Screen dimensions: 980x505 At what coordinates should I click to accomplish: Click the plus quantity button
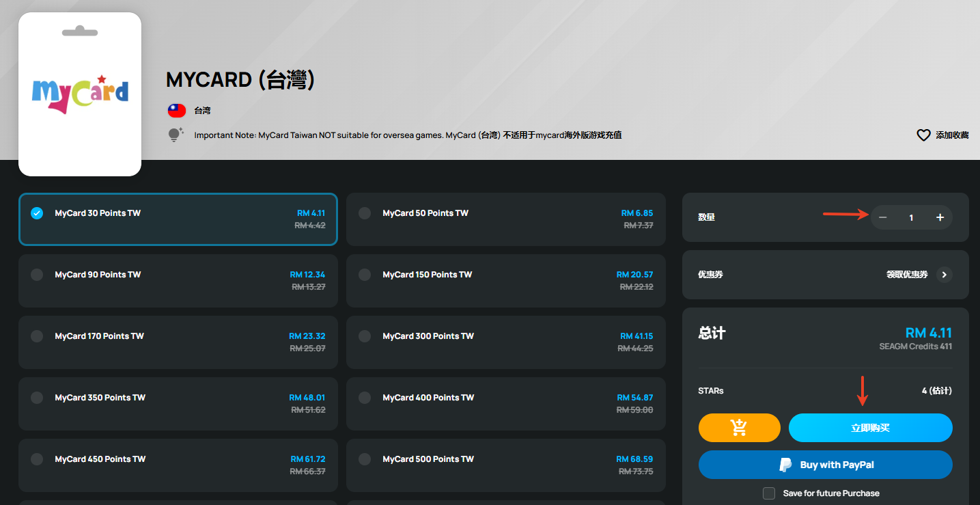(x=940, y=217)
